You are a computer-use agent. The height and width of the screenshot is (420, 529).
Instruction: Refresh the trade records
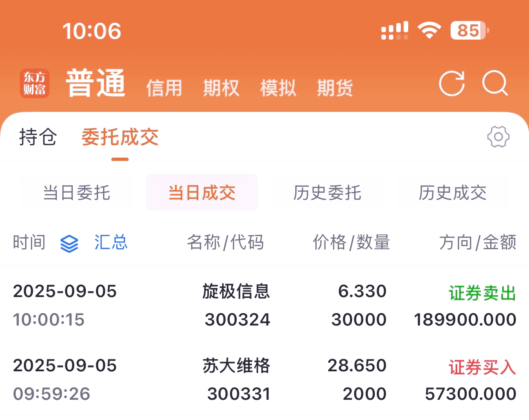(451, 83)
